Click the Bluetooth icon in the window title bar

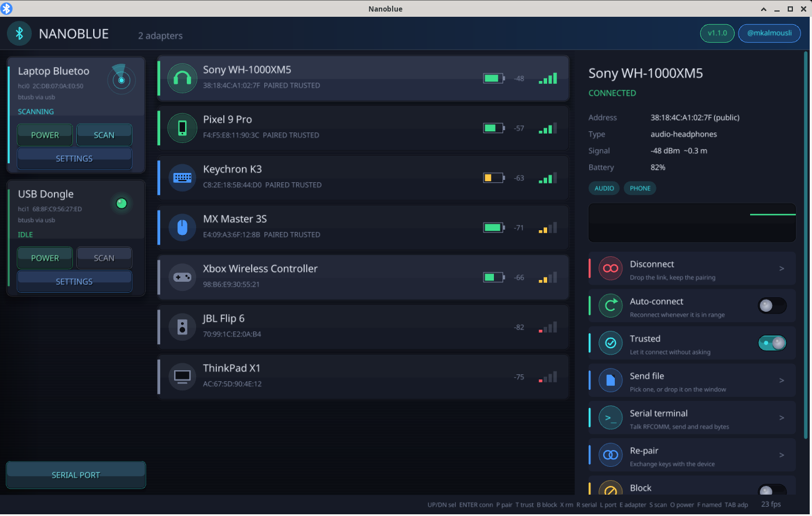coord(7,9)
